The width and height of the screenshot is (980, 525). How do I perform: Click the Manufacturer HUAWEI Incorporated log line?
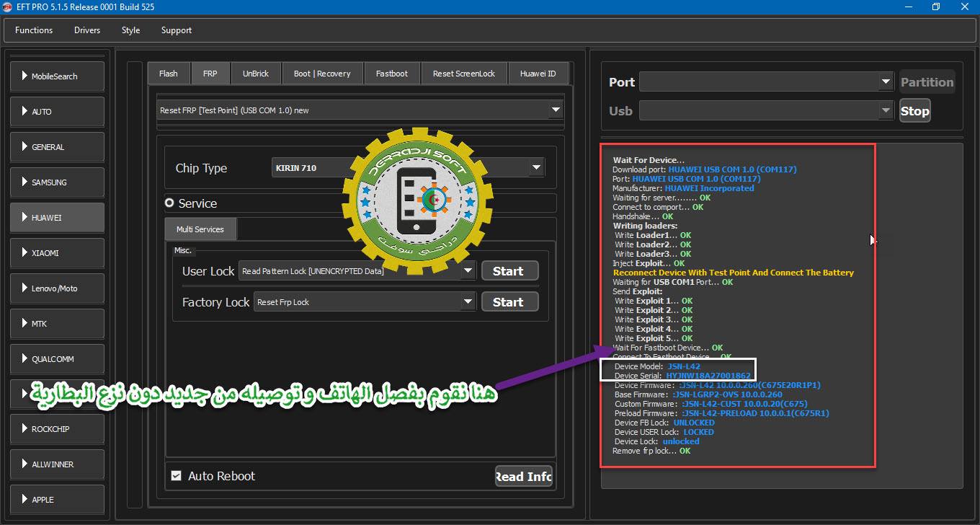click(683, 188)
